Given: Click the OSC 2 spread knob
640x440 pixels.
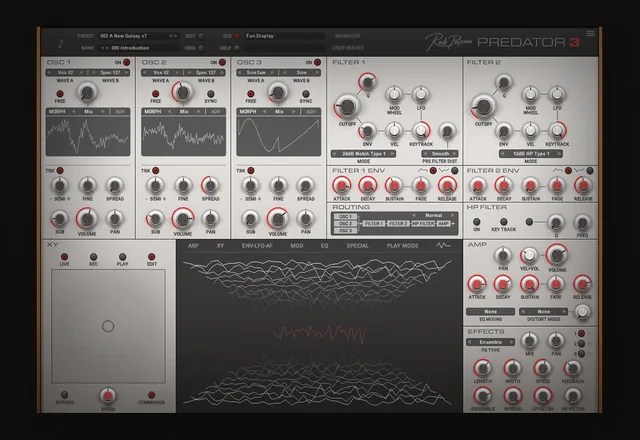Looking at the screenshot, I should (x=210, y=186).
